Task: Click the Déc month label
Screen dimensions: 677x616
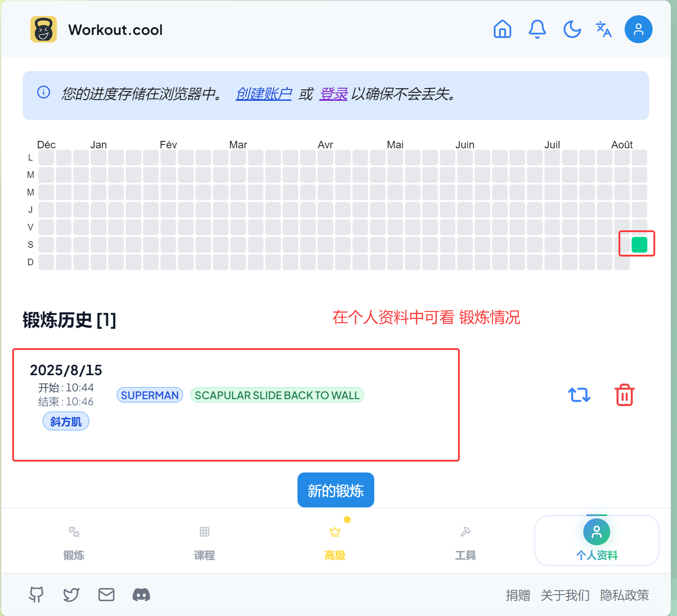Action: (x=46, y=145)
